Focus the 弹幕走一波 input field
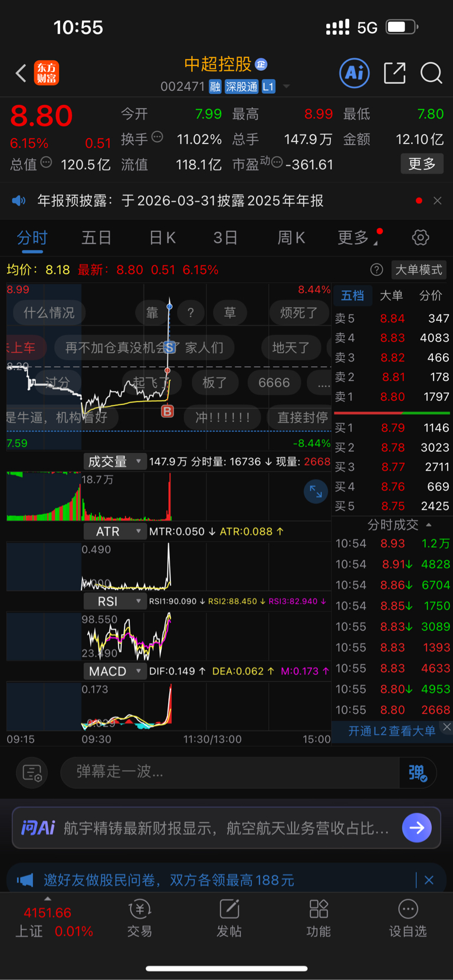 pyautogui.click(x=230, y=772)
